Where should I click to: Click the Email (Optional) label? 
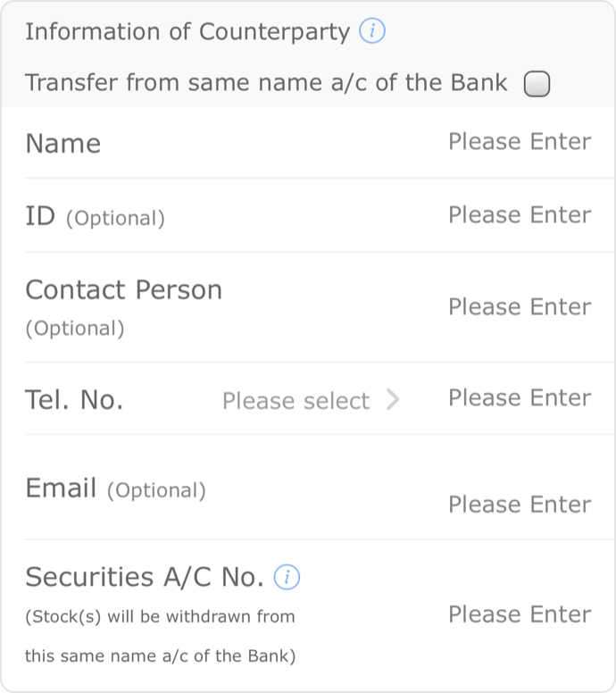[115, 488]
